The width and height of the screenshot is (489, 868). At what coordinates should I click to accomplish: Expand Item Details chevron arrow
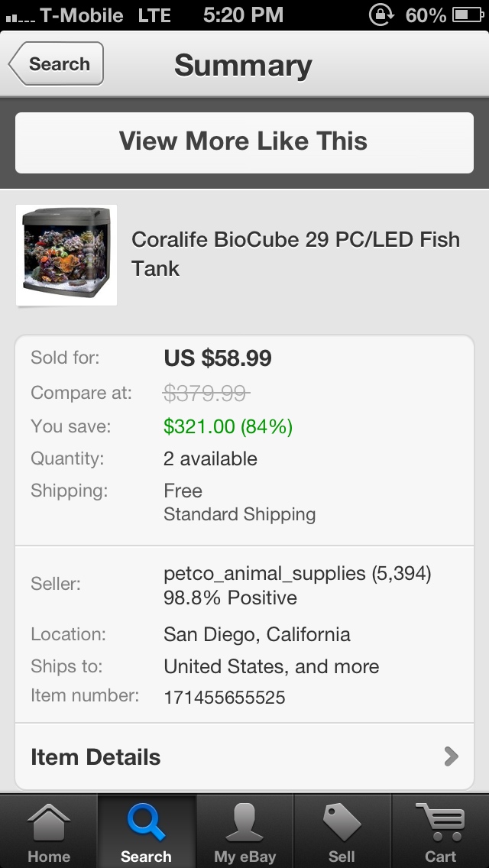(x=452, y=756)
